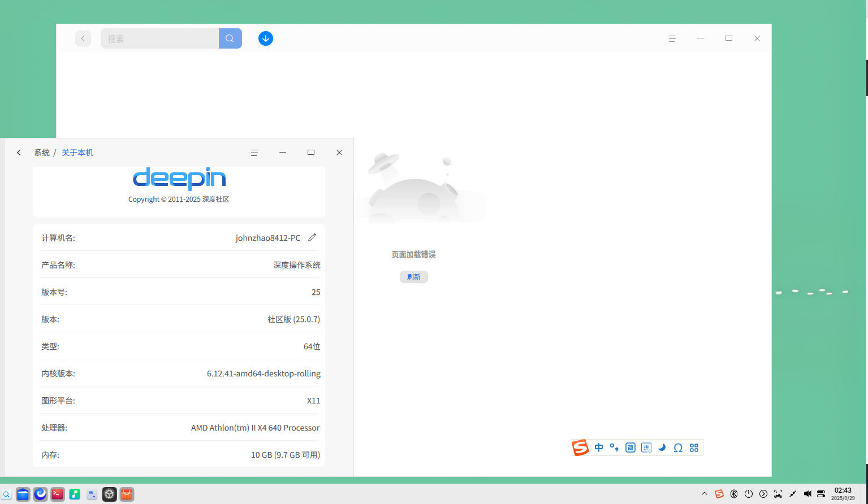Click the 刷新 refresh button
The width and height of the screenshot is (868, 504).
(x=414, y=277)
